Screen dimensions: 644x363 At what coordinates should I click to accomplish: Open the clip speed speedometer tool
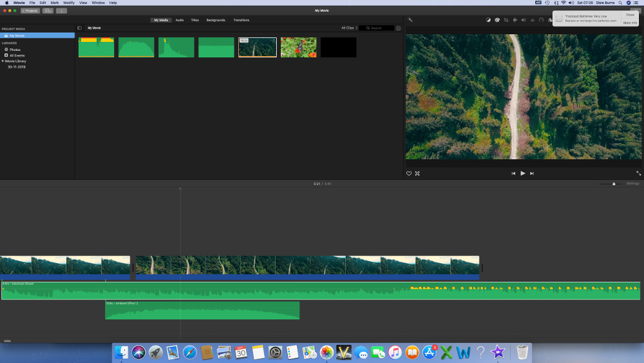[541, 20]
